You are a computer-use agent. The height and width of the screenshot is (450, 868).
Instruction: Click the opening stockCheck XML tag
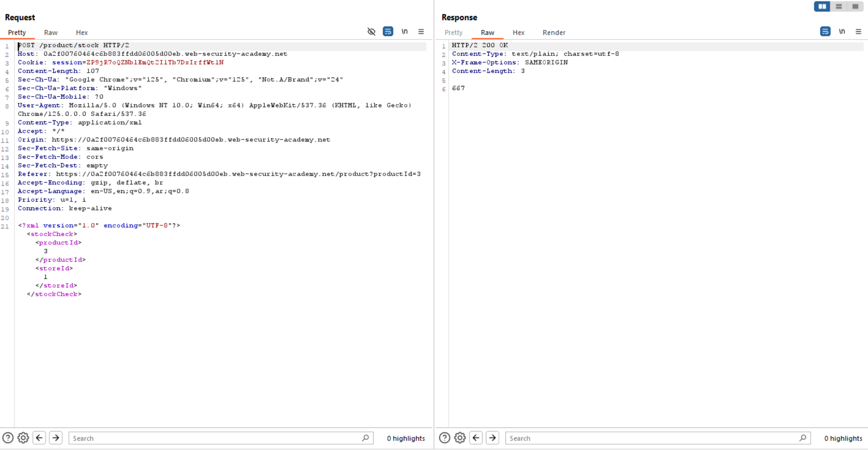tap(52, 234)
